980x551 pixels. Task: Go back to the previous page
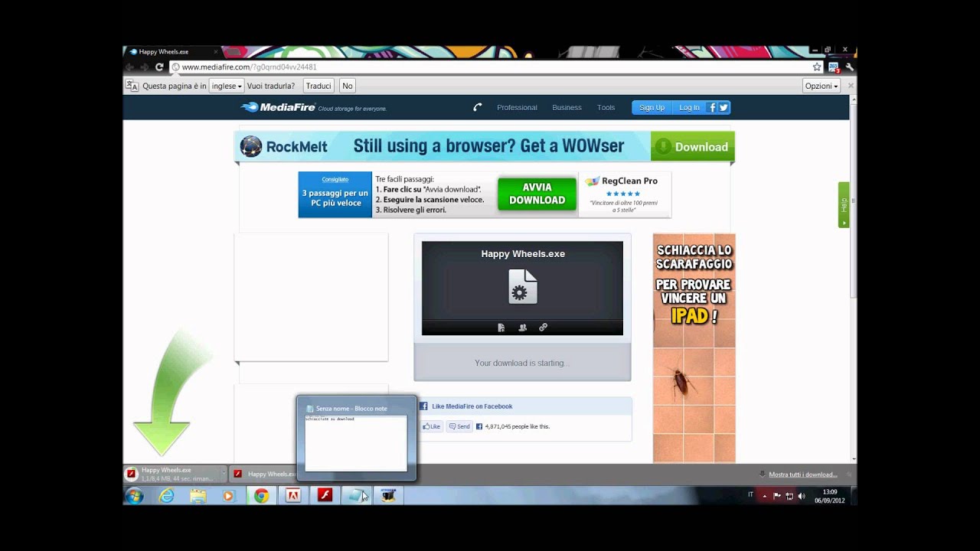[x=130, y=67]
